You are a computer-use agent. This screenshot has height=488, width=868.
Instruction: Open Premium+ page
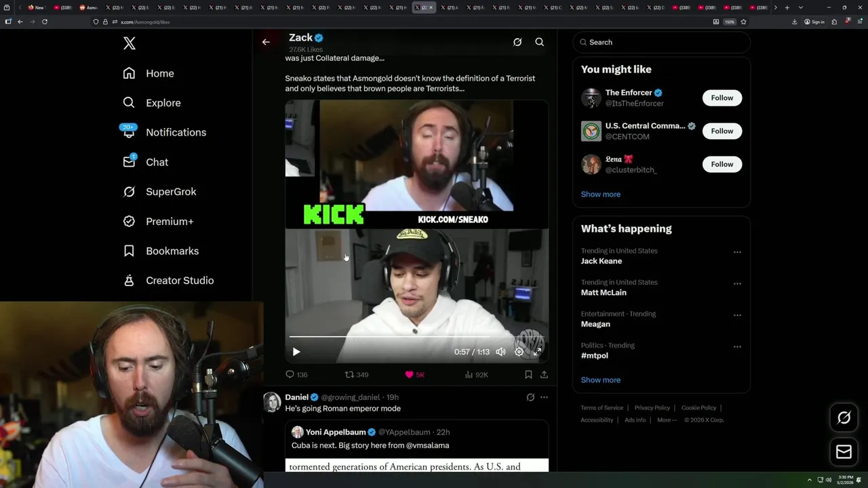(158, 222)
